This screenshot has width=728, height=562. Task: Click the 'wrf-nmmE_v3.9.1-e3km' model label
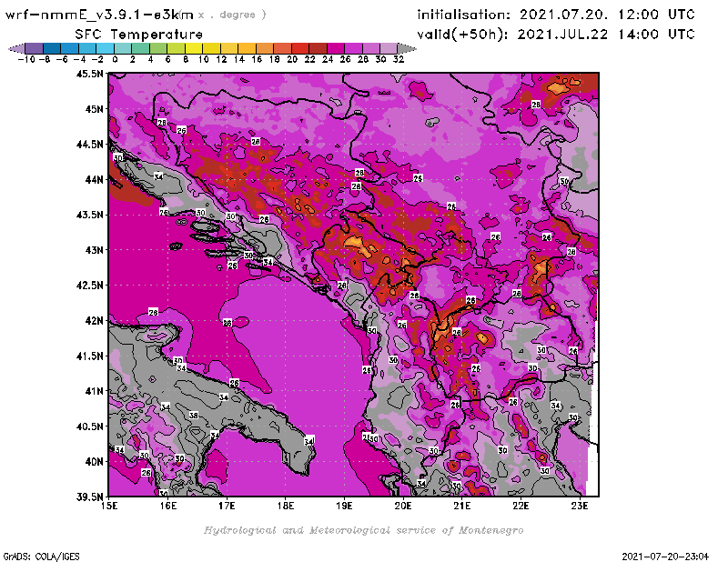tap(99, 15)
